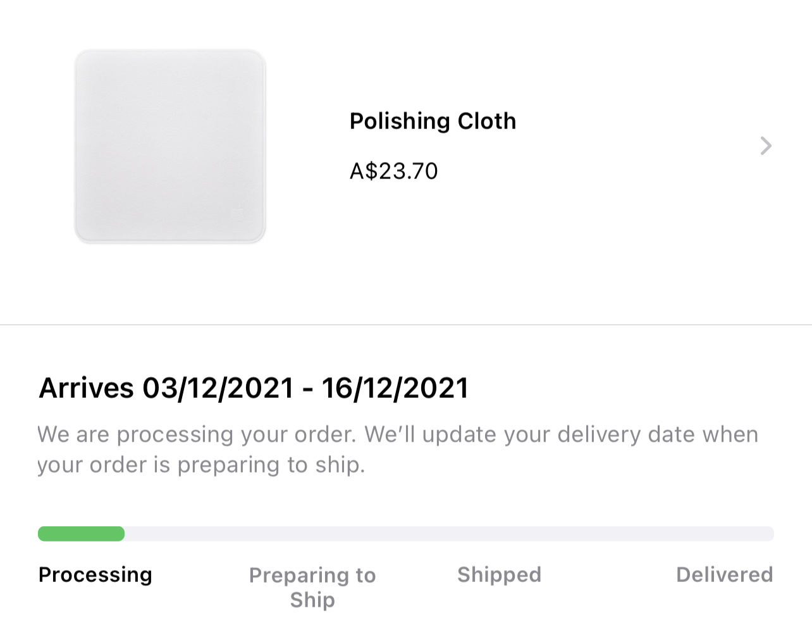Screen dimensions: 812x644
Task: Select the Shipped status label
Action: coord(499,574)
